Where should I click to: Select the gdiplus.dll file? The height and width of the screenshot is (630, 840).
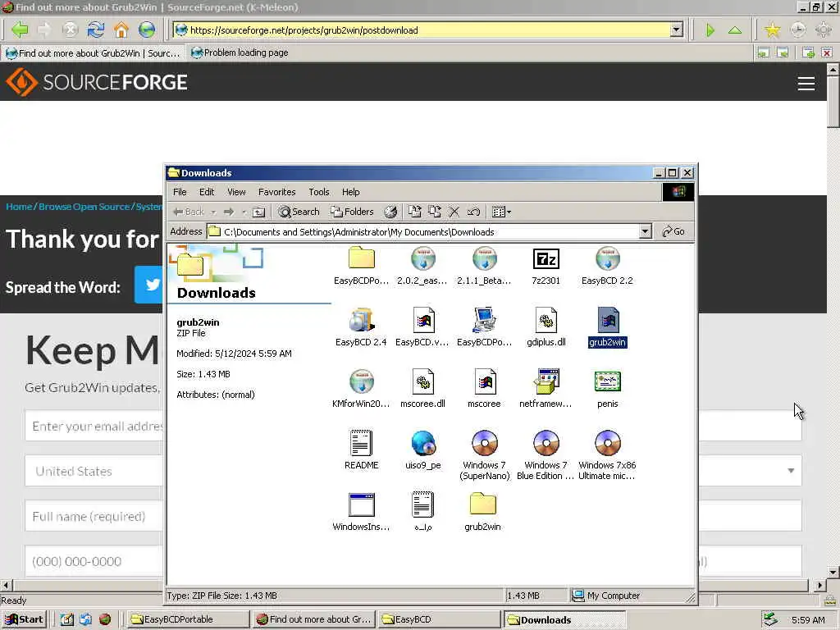pos(546,321)
